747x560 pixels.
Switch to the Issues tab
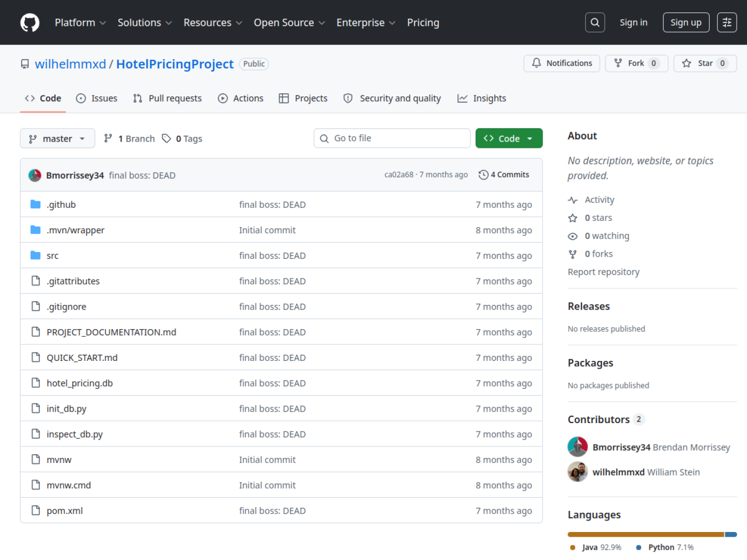[96, 98]
